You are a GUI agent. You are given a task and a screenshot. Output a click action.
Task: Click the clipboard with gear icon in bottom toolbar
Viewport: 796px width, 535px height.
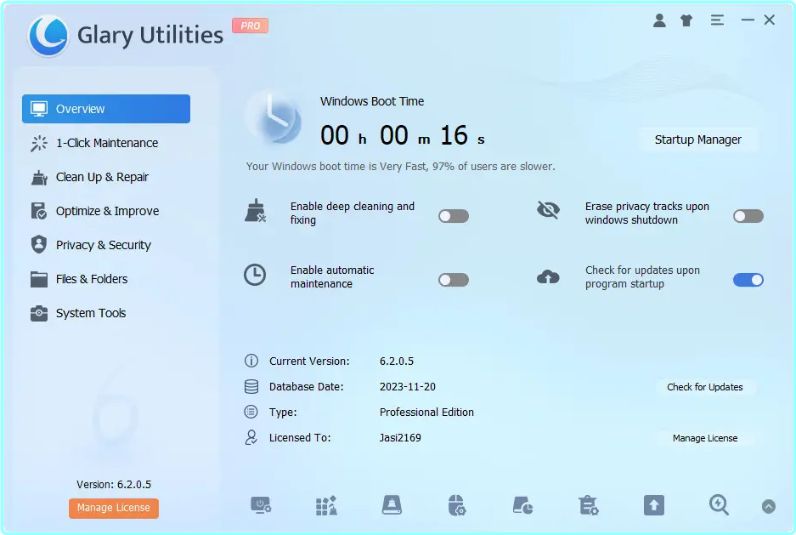(588, 506)
